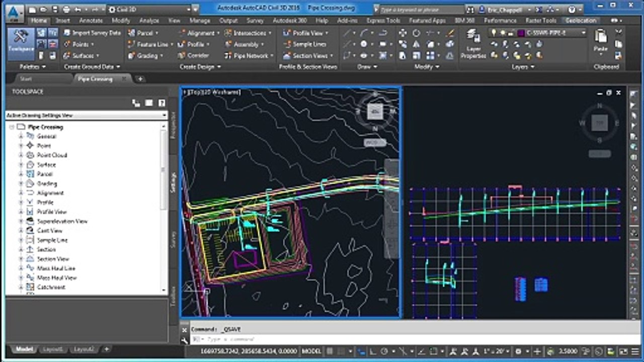Click the Assembly button
Image resolution: width=644 pixels, height=362 pixels.
coord(245,44)
